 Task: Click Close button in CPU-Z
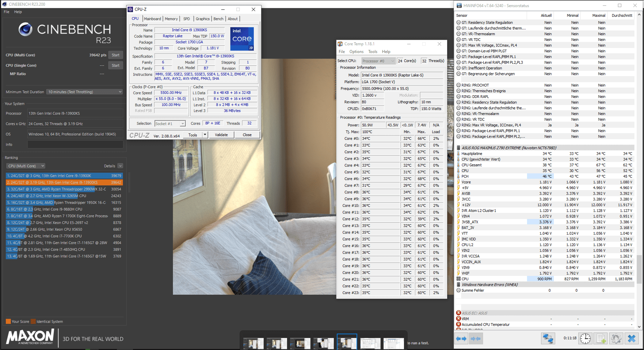tap(247, 135)
